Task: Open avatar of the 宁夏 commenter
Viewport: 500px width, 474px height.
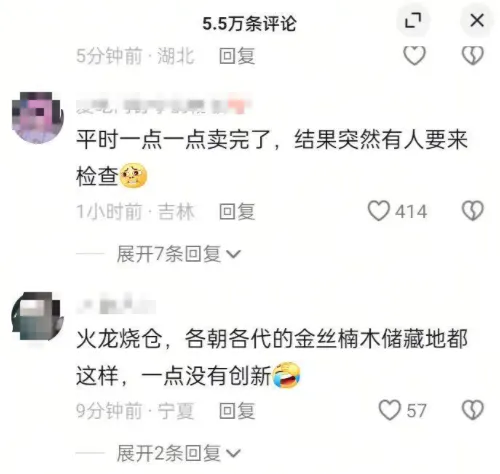Action: (x=38, y=316)
